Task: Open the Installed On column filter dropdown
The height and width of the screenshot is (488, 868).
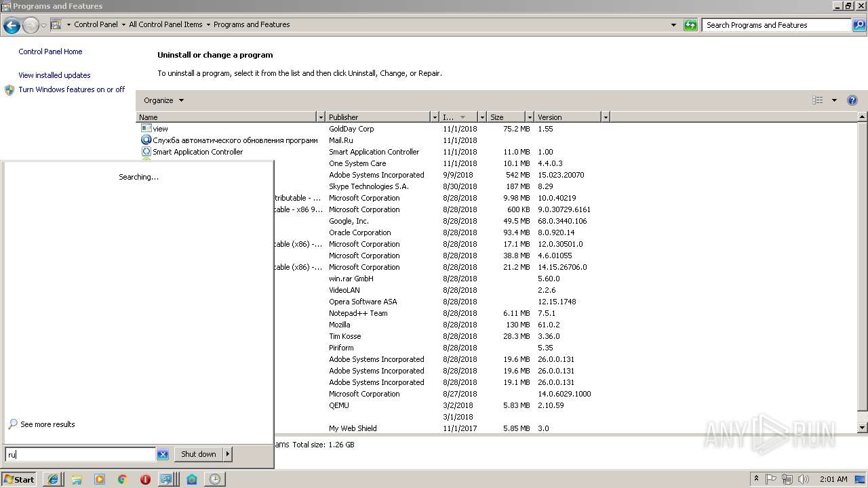Action: [482, 117]
